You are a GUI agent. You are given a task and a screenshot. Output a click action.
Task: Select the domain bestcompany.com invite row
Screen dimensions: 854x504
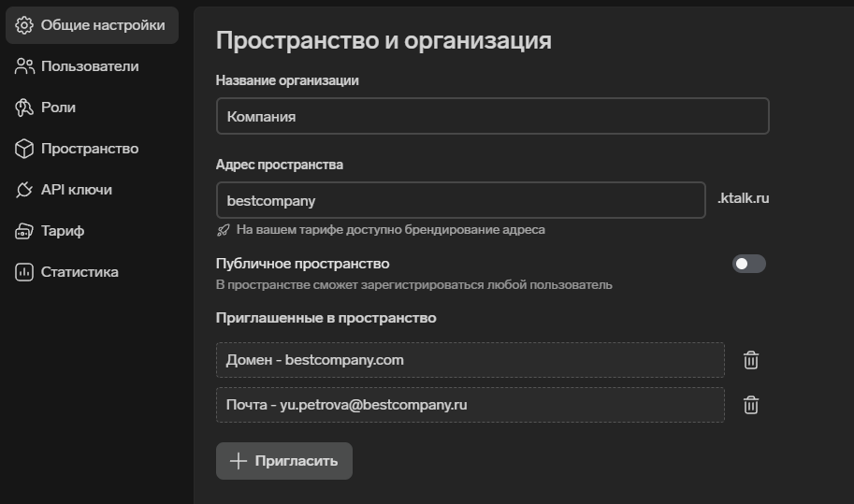point(470,360)
